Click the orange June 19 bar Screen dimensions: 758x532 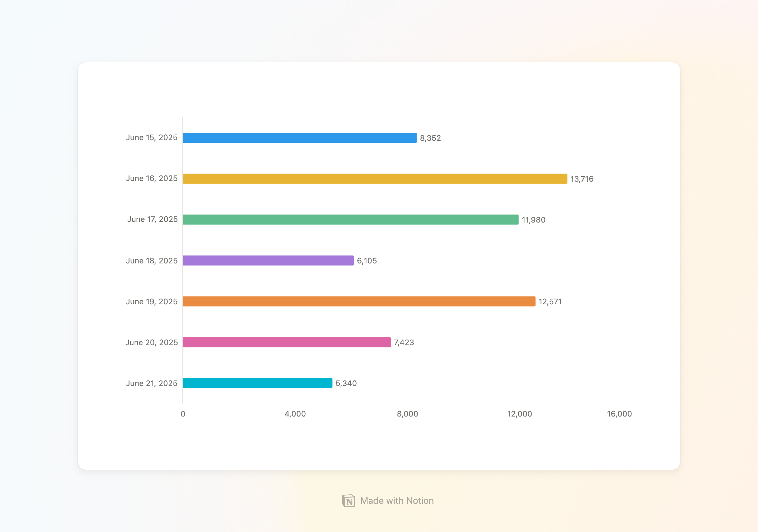coord(359,302)
